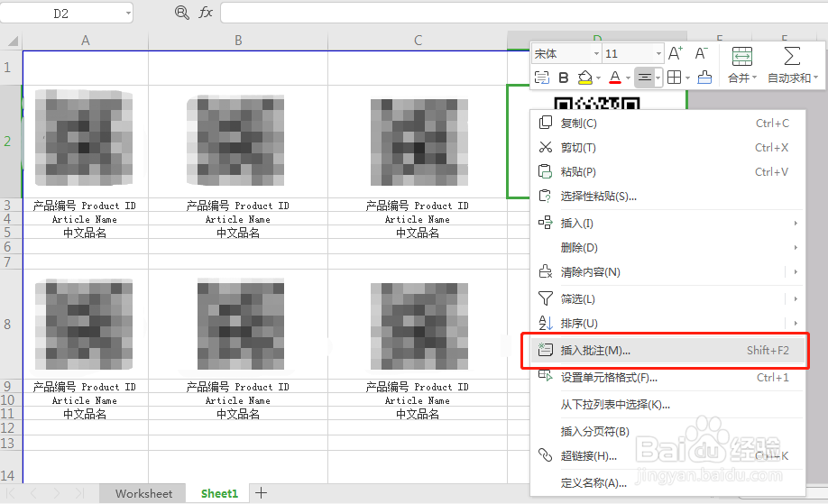The image size is (828, 504).
Task: Open the 排序(U) sort submenu
Action: 667,323
